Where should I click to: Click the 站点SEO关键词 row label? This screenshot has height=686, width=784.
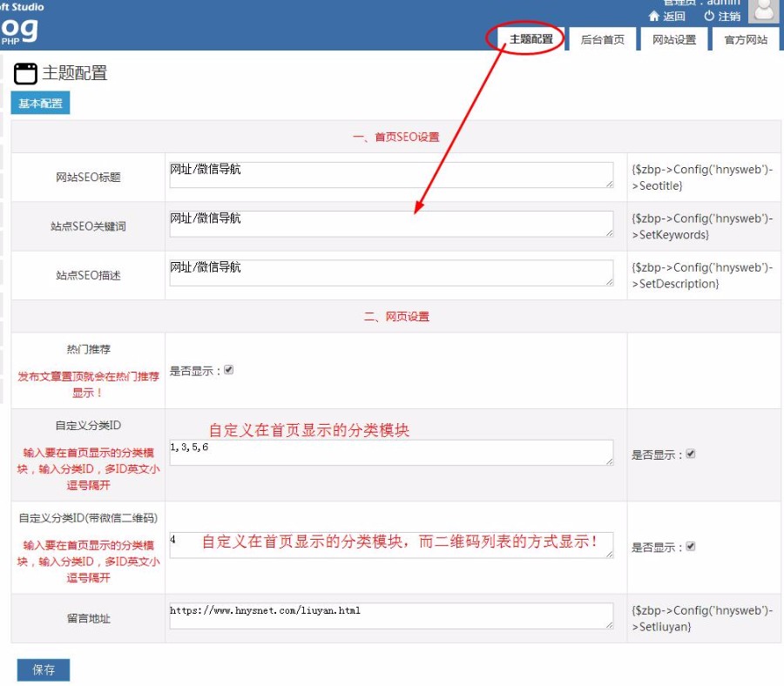click(x=89, y=226)
